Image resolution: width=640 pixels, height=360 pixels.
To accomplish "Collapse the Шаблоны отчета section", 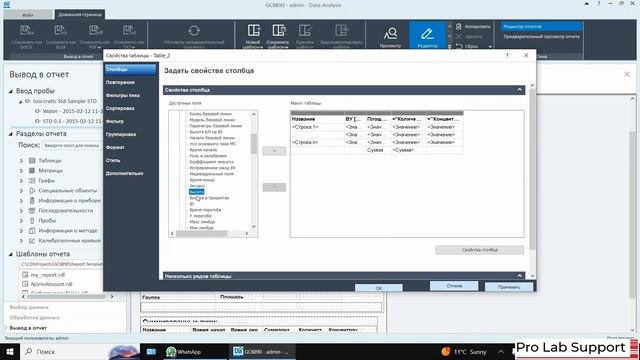I will coord(11,254).
